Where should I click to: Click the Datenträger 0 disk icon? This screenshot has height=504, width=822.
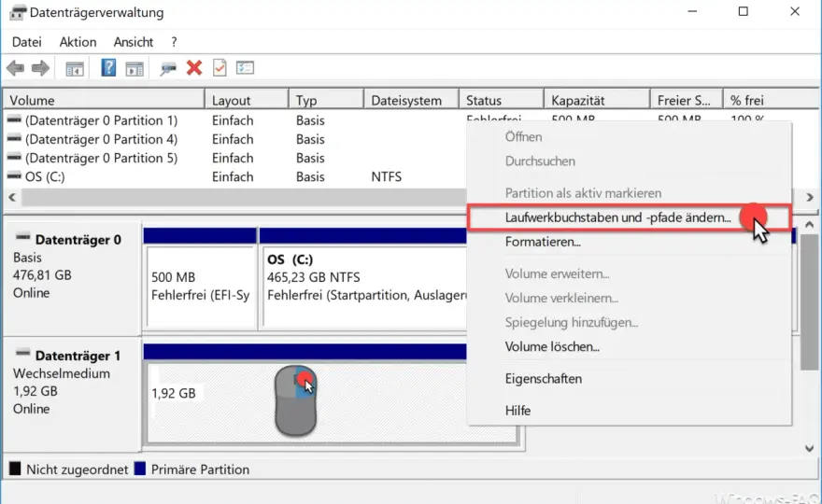pos(22,238)
